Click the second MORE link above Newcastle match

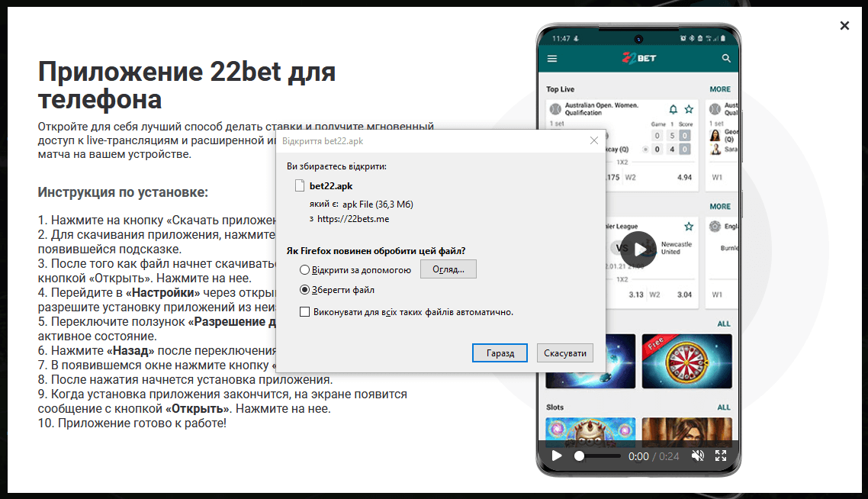720,206
